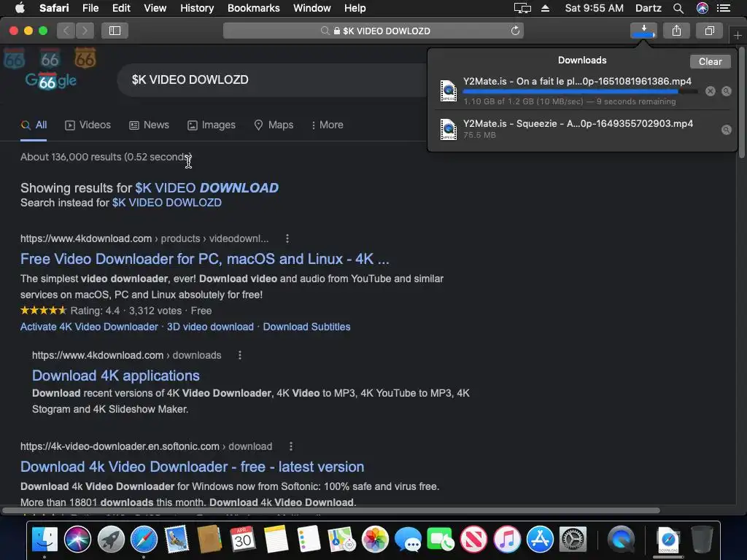Open System Preferences from the Dock
The image size is (747, 560).
[573, 540]
